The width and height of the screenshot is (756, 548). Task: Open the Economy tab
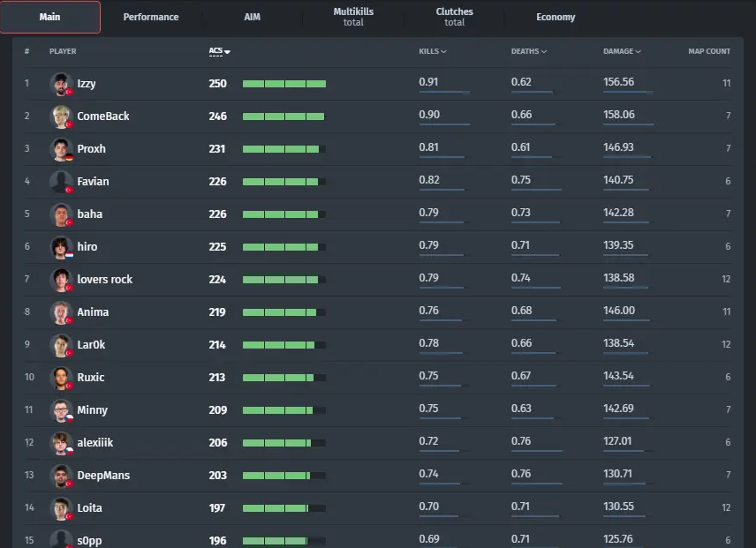[x=556, y=17]
